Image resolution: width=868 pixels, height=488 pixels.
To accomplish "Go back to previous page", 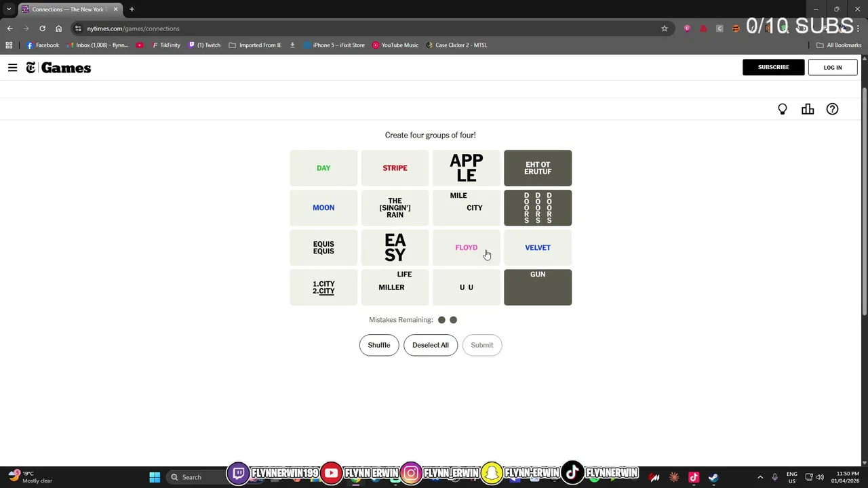I will [x=9, y=28].
